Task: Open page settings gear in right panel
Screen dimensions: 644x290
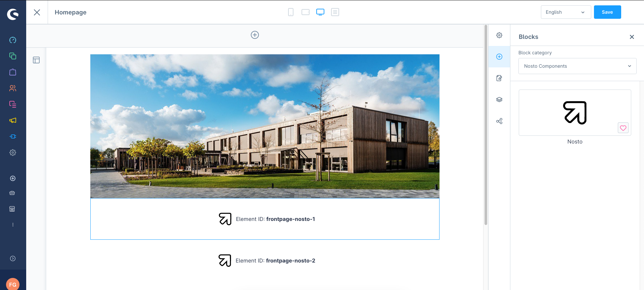Action: tap(499, 35)
